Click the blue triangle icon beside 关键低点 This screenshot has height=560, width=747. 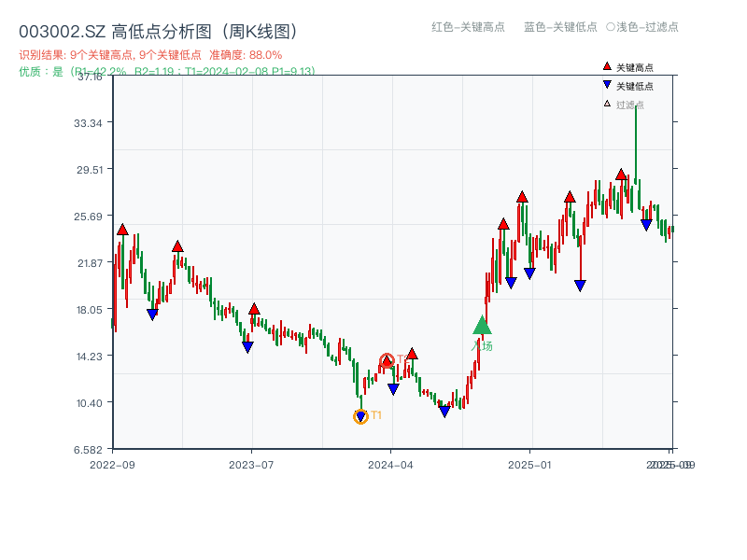coord(607,87)
